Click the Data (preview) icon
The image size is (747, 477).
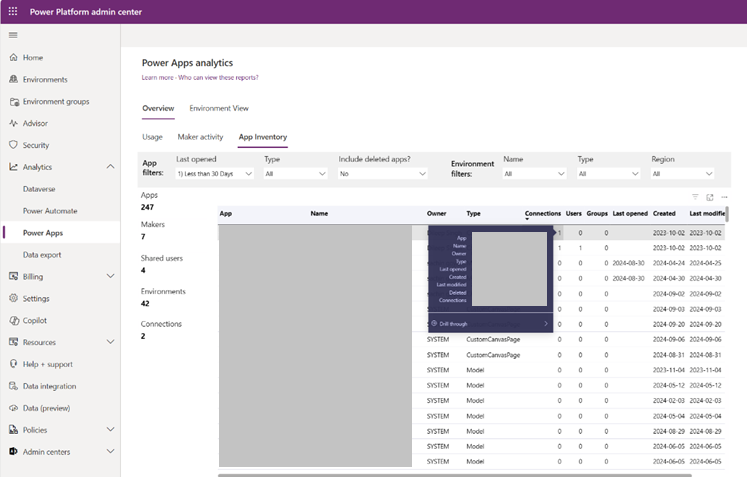click(x=13, y=408)
